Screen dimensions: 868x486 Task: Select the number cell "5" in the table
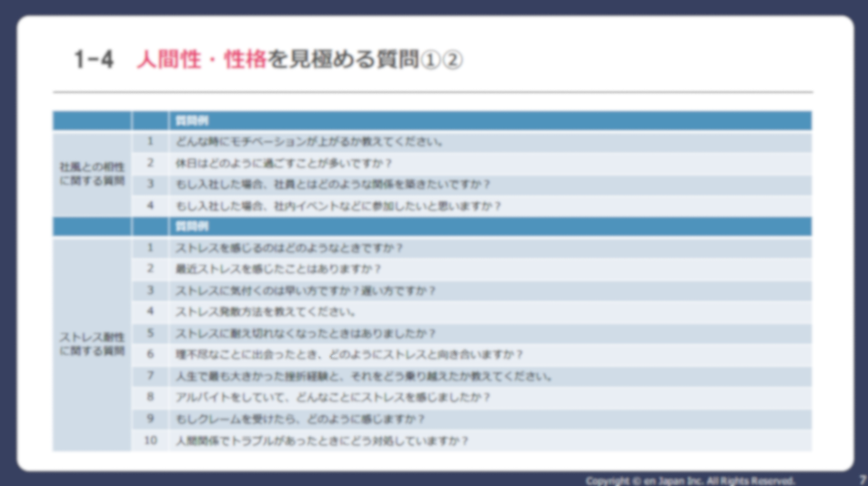pos(150,333)
